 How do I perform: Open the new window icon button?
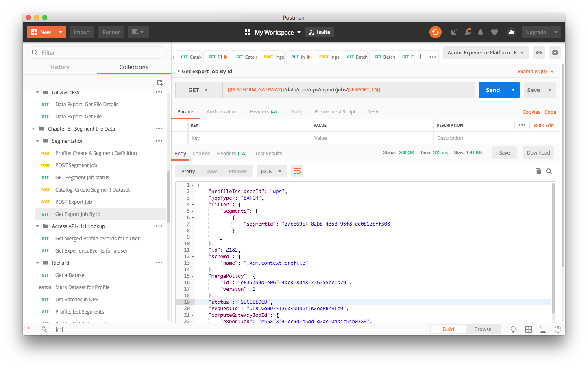138,32
